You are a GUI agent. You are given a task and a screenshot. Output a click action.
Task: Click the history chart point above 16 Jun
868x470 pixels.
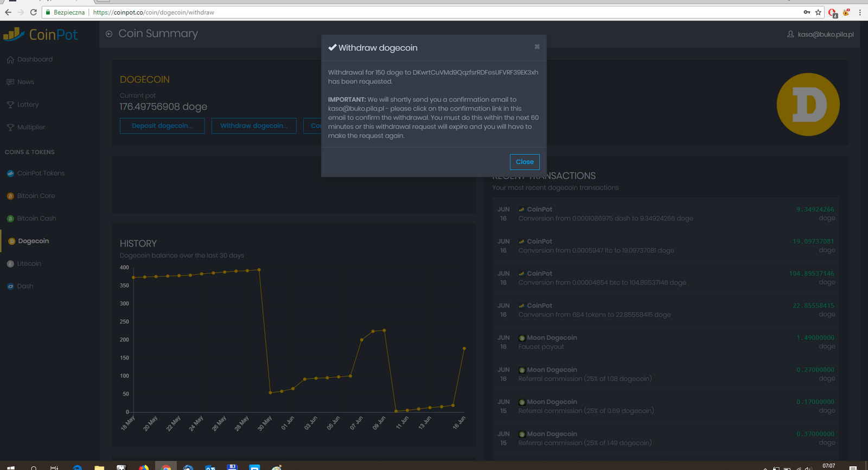(464, 349)
